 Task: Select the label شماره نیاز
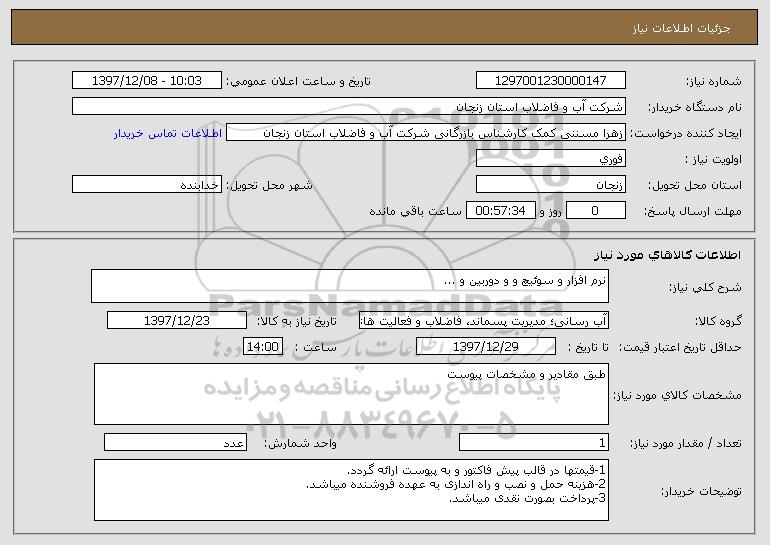click(713, 81)
